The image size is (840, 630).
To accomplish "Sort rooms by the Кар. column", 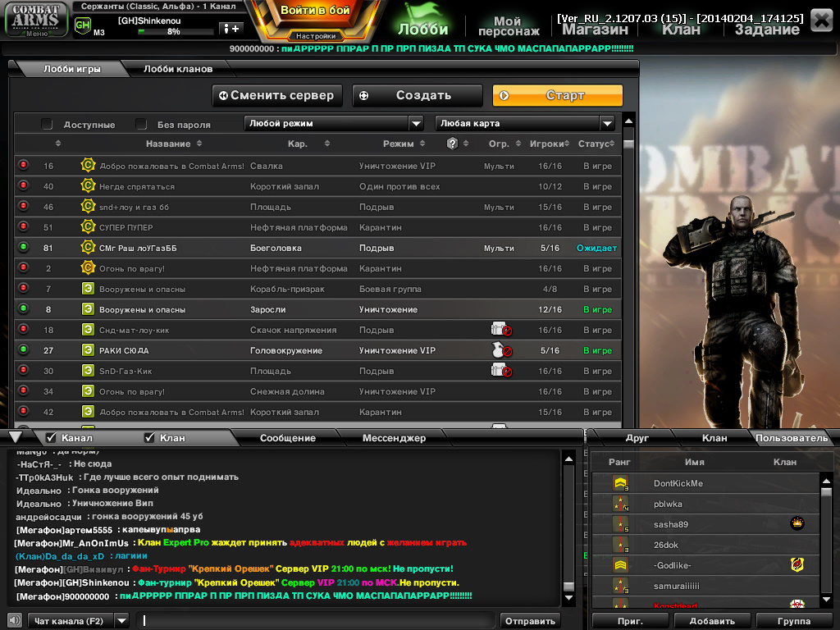I will click(x=308, y=144).
